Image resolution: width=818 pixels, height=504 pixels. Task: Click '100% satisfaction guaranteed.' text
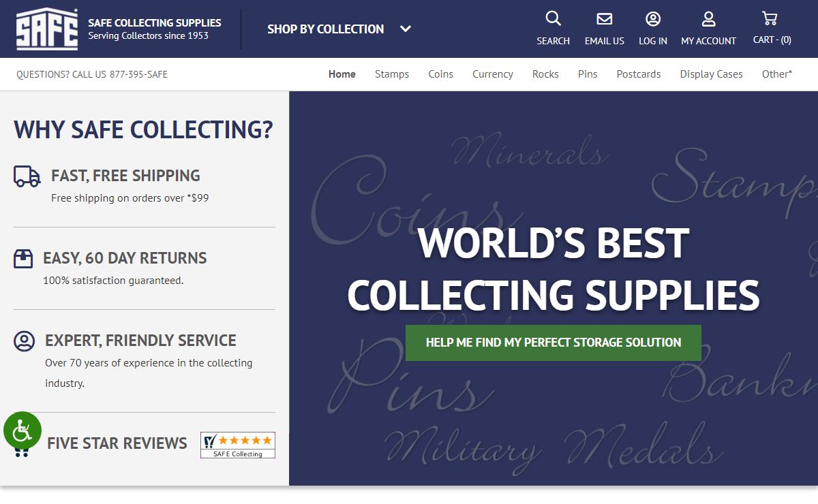(x=113, y=280)
